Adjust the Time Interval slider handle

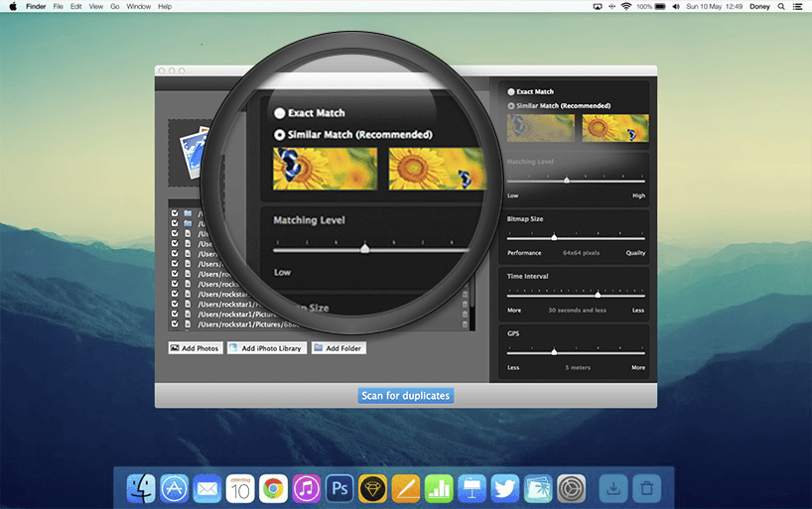tap(598, 295)
